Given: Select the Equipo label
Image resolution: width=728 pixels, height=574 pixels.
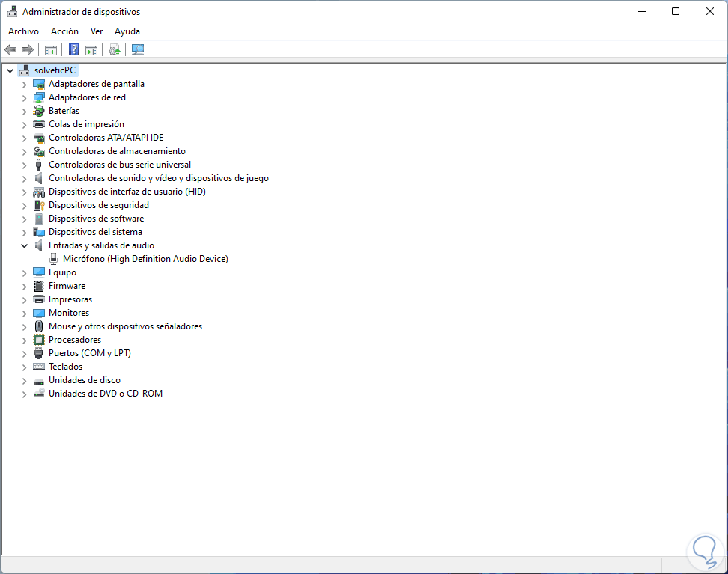Looking at the screenshot, I should click(62, 272).
